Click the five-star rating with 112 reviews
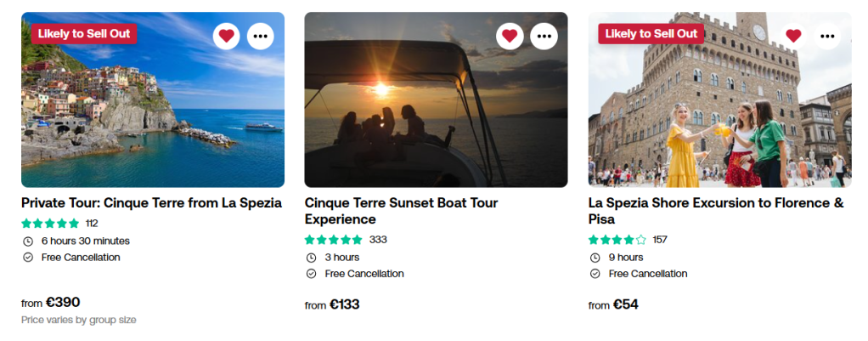Image resolution: width=868 pixels, height=341 pixels. coord(50,224)
